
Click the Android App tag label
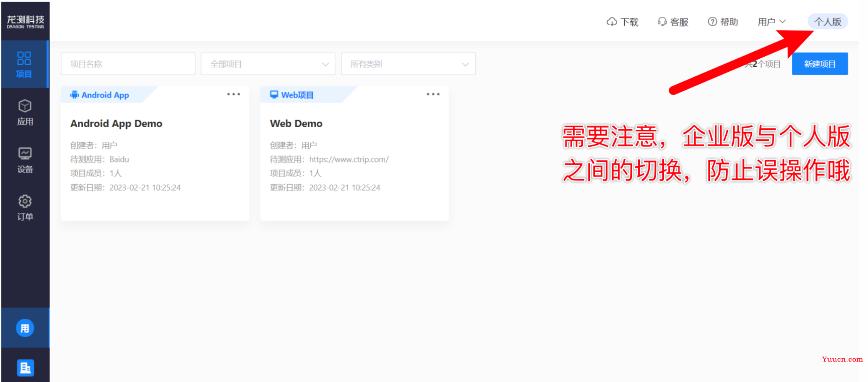point(105,95)
